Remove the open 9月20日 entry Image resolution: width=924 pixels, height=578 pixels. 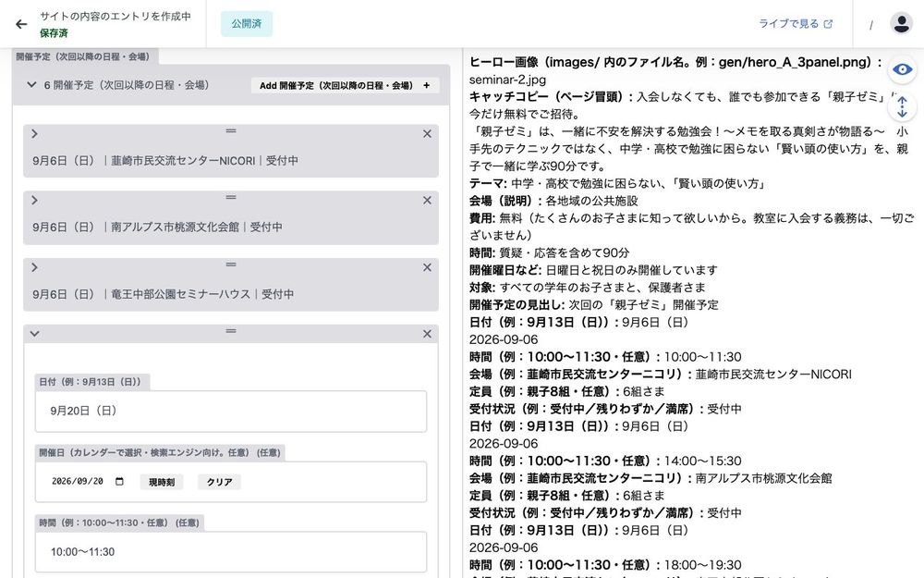click(427, 334)
